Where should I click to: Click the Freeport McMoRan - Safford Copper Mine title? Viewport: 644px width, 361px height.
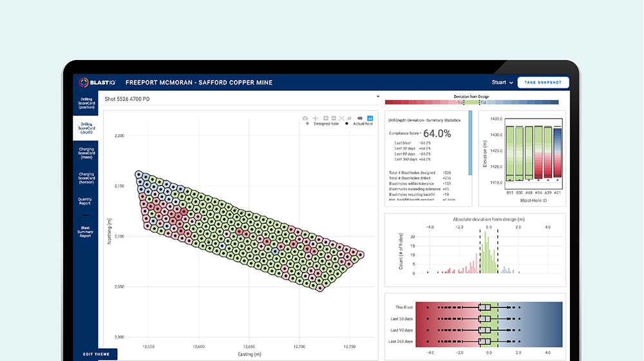pos(199,83)
